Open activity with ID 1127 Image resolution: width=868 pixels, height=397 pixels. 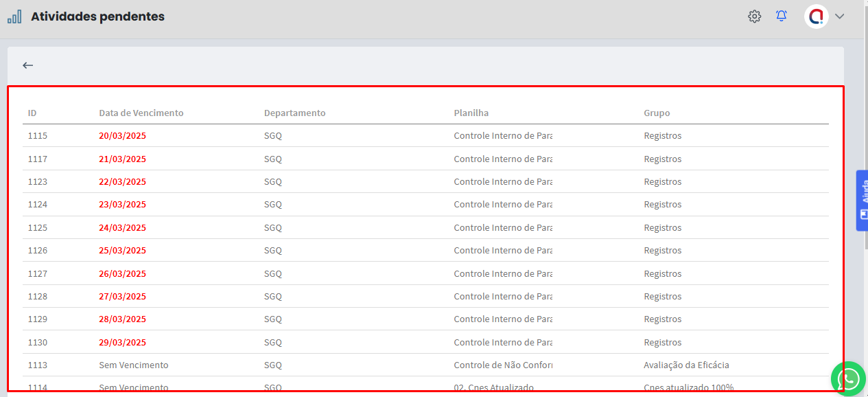38,273
